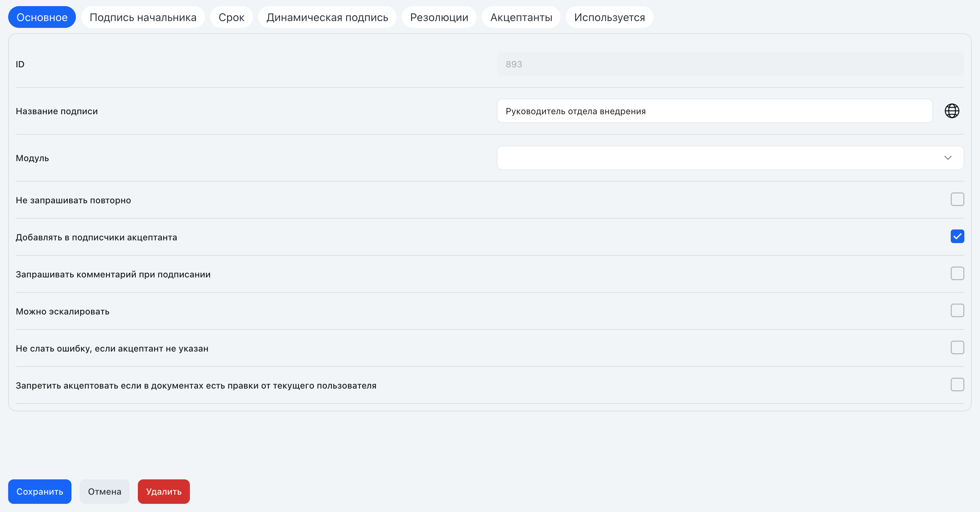Open the Резолюции tab

(439, 17)
